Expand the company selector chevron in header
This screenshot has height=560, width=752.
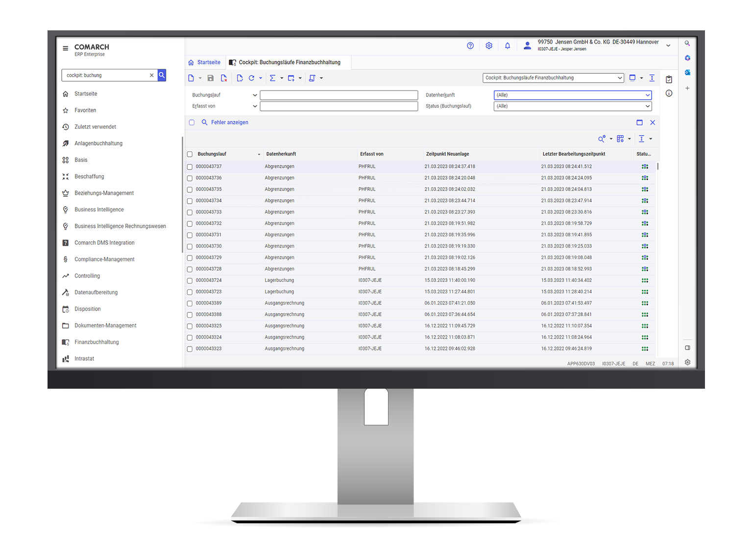(x=668, y=46)
